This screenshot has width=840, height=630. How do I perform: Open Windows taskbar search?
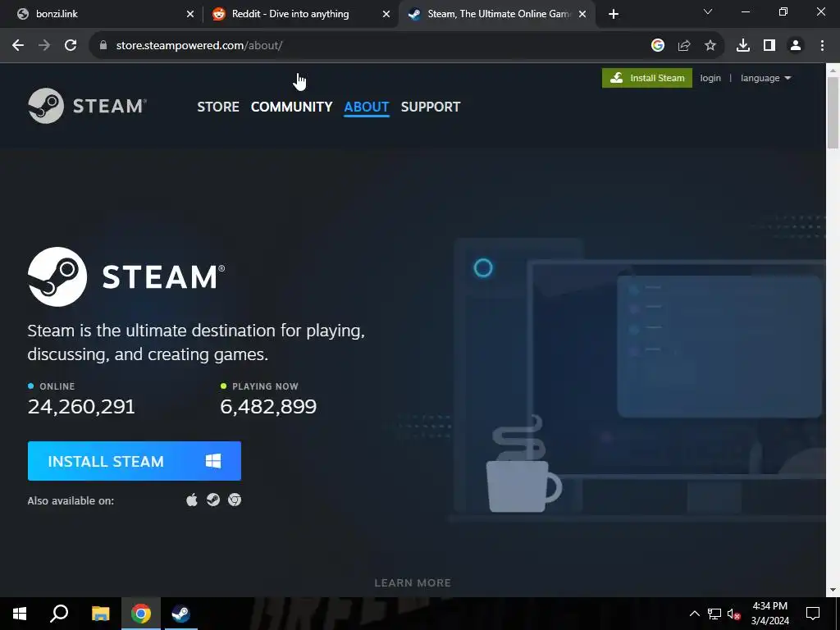pos(59,614)
